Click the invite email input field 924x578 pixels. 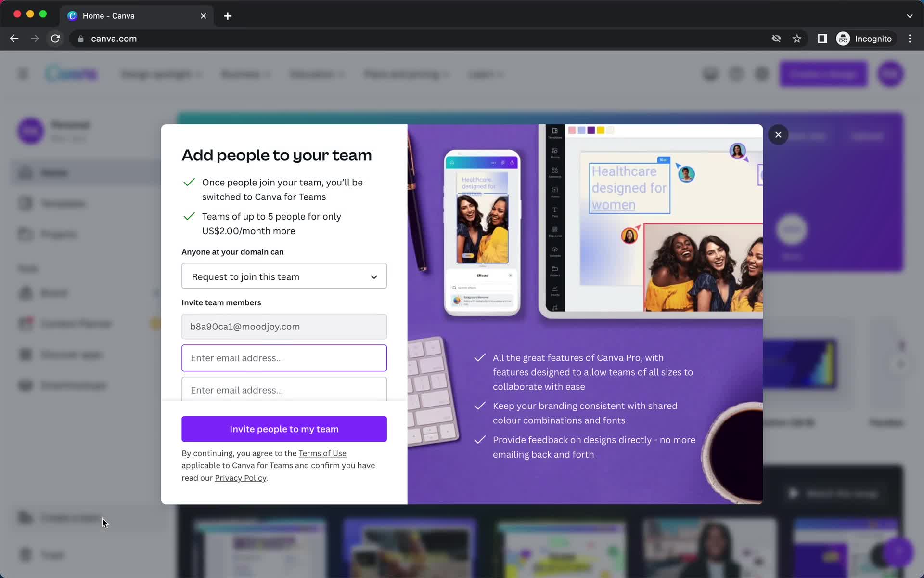point(283,357)
